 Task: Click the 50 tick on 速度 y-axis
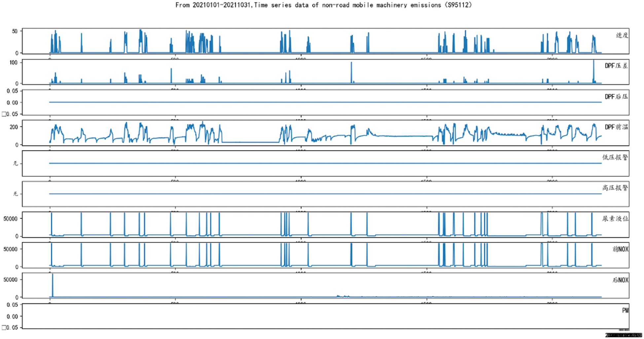pos(15,31)
